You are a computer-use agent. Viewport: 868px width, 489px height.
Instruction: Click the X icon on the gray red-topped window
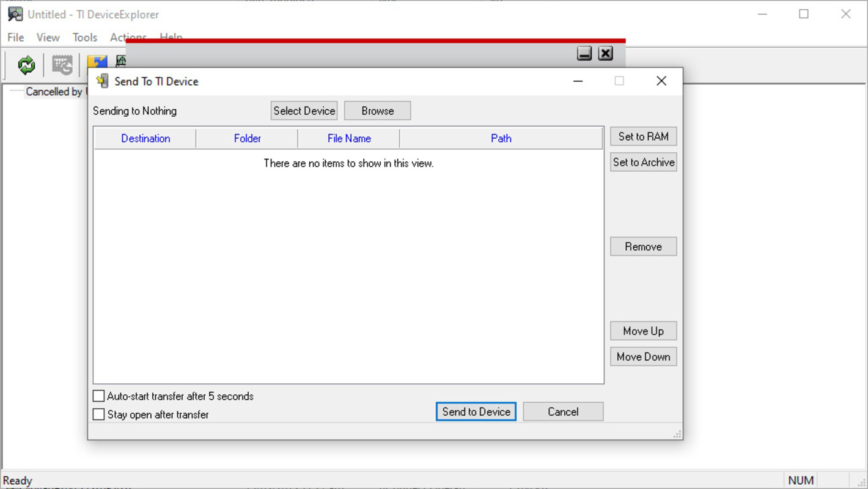click(x=605, y=53)
